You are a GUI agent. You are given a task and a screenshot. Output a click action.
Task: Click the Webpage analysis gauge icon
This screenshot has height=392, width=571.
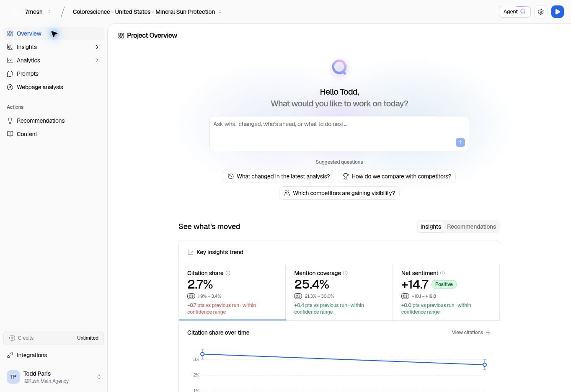click(x=10, y=87)
